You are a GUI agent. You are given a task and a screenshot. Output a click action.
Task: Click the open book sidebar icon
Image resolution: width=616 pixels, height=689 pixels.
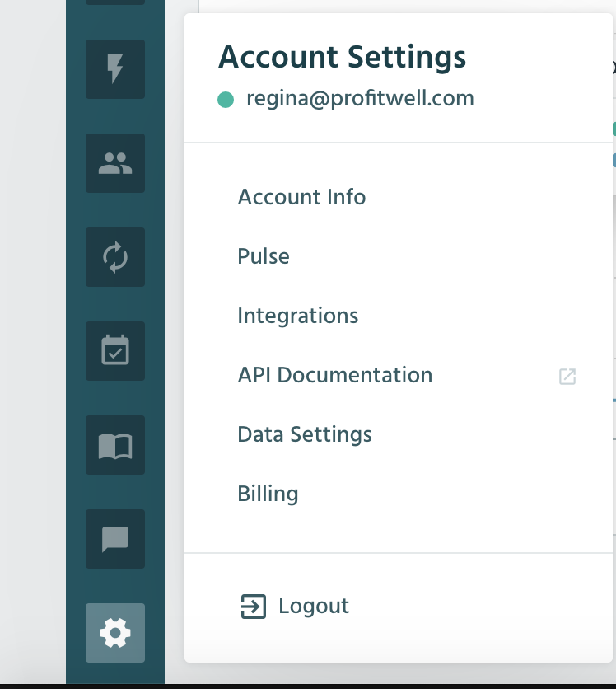(x=115, y=445)
